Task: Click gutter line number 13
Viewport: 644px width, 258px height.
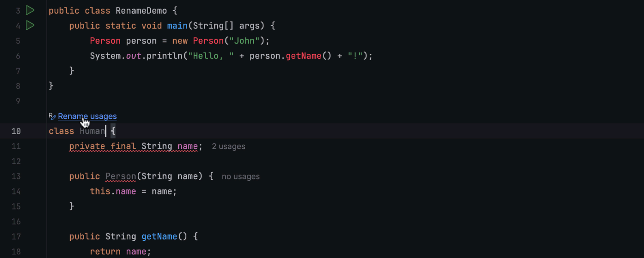Action: click(16, 176)
